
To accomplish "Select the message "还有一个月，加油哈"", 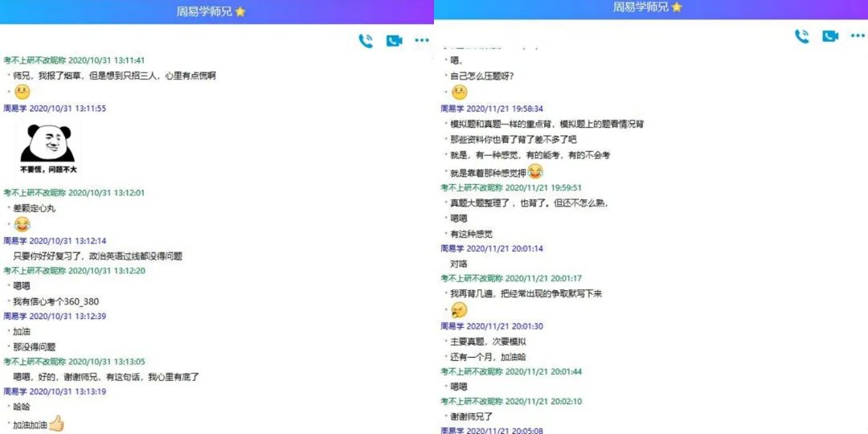I will 487,357.
